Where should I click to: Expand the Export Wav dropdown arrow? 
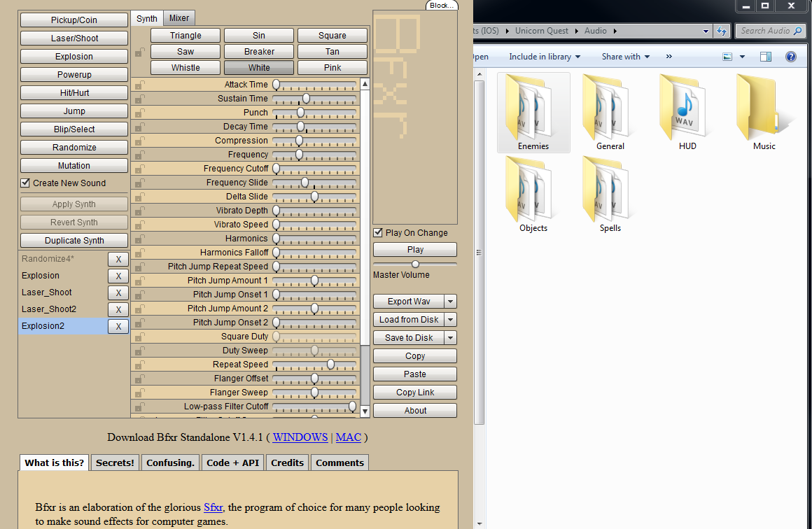point(451,302)
